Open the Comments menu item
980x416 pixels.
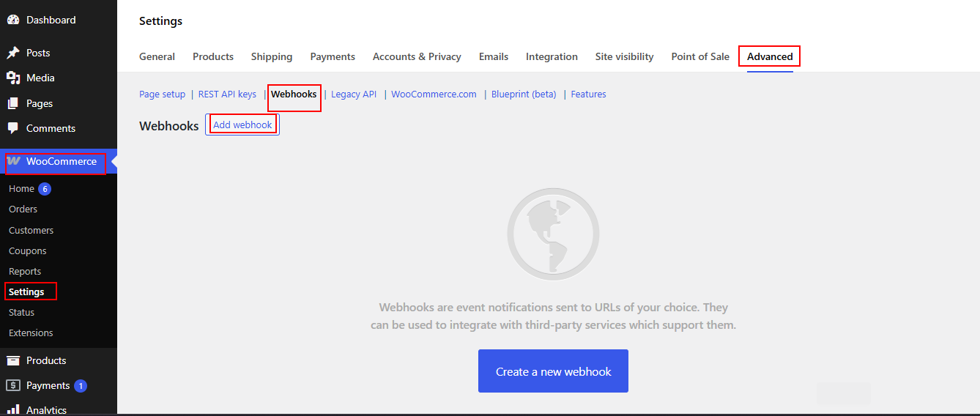pos(51,128)
